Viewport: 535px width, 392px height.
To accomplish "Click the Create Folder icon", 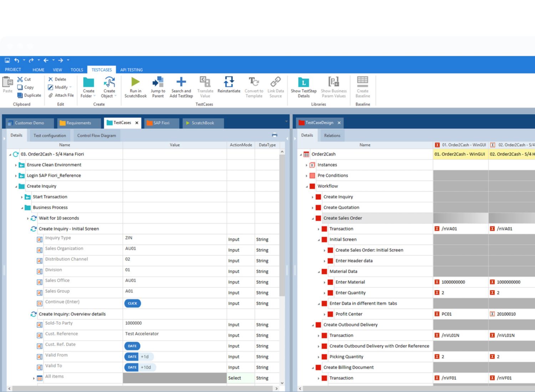I will (88, 83).
